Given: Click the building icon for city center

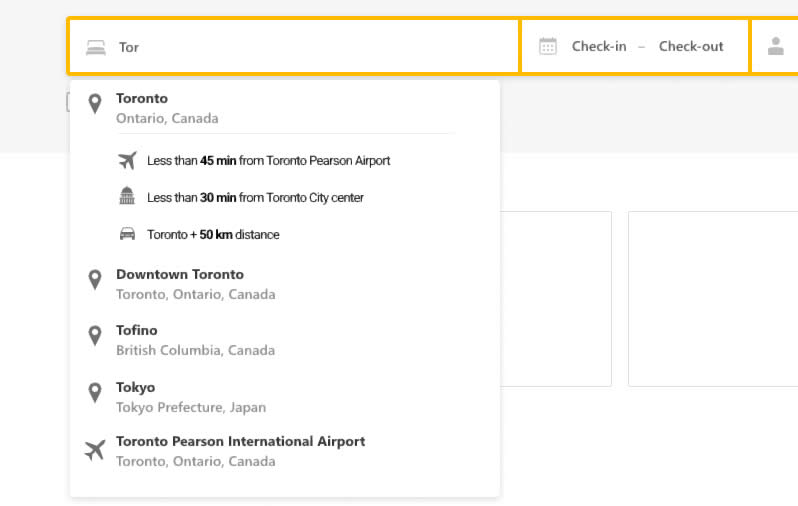Looking at the screenshot, I should pos(127,197).
